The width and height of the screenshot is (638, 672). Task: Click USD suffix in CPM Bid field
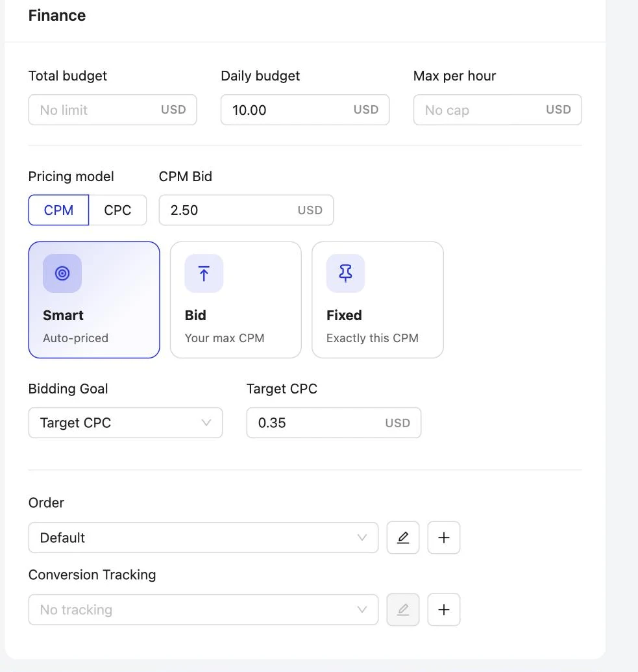tap(310, 210)
